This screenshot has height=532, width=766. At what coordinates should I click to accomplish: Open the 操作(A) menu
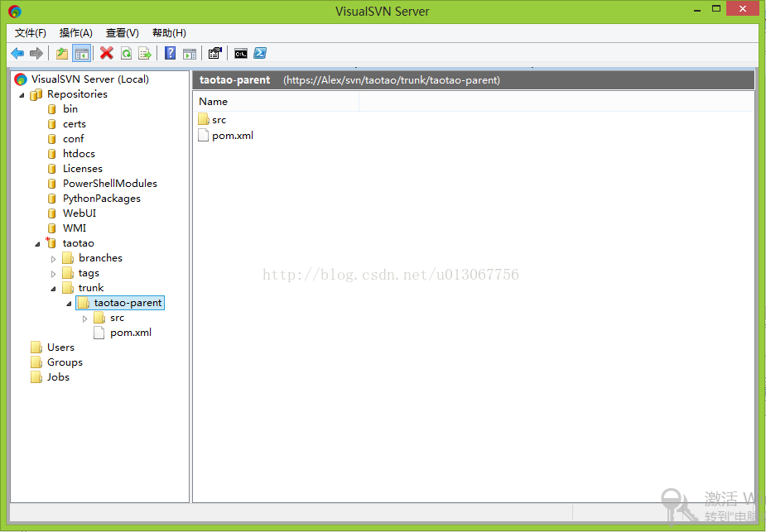point(75,33)
